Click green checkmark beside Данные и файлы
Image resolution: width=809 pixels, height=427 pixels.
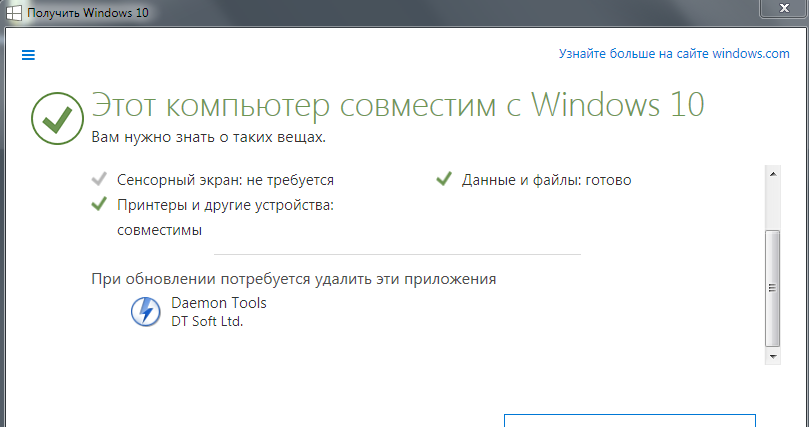coord(444,179)
